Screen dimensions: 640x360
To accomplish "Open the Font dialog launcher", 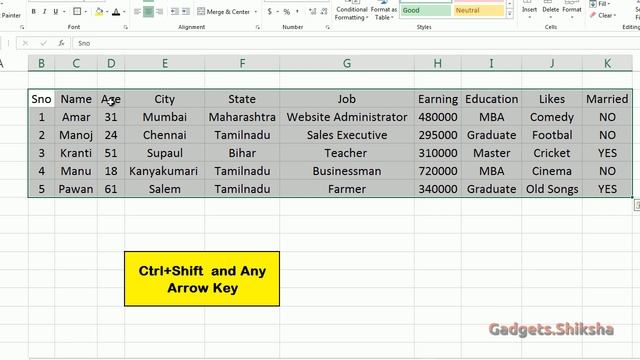I will coord(126,27).
